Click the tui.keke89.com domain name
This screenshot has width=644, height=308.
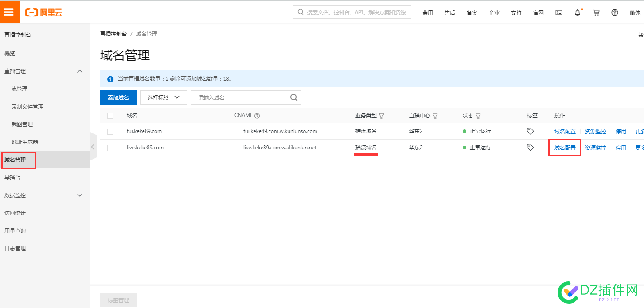coord(144,131)
